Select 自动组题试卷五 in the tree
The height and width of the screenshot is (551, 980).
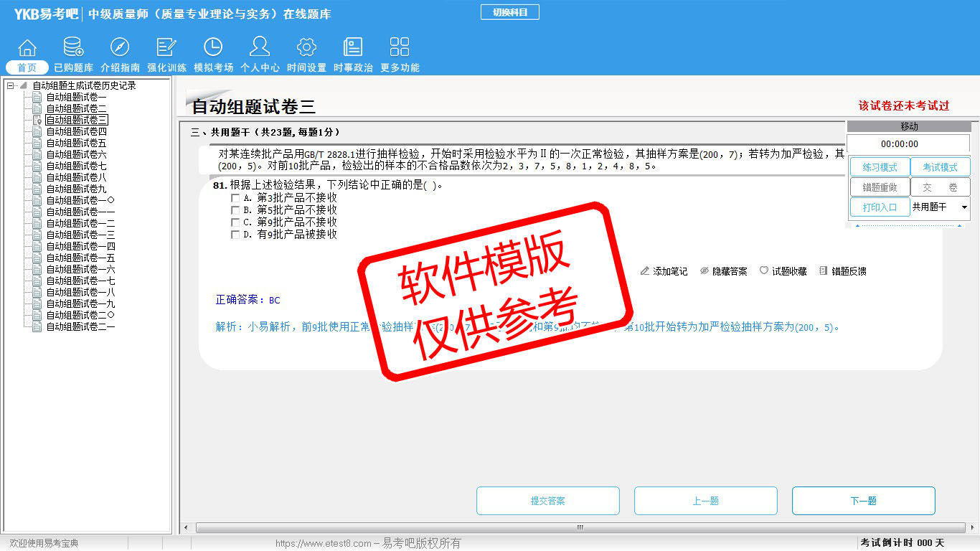76,143
